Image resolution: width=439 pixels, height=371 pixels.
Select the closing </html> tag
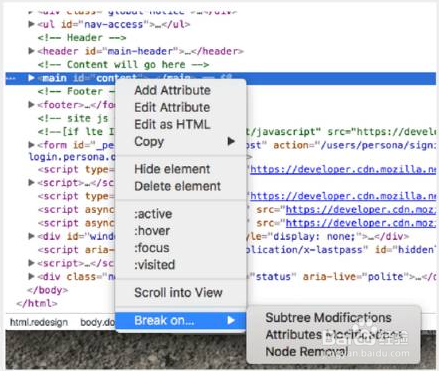coord(37,304)
